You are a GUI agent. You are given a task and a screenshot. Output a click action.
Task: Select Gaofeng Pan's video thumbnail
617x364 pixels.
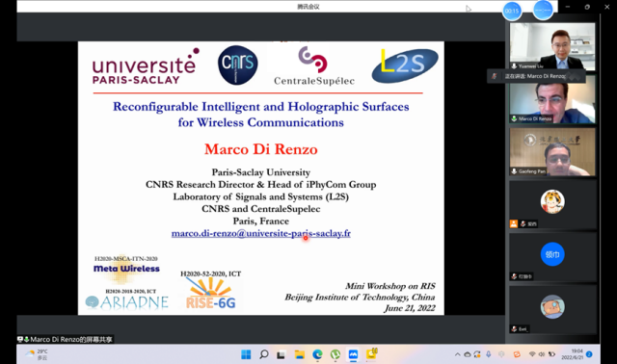[x=552, y=152]
